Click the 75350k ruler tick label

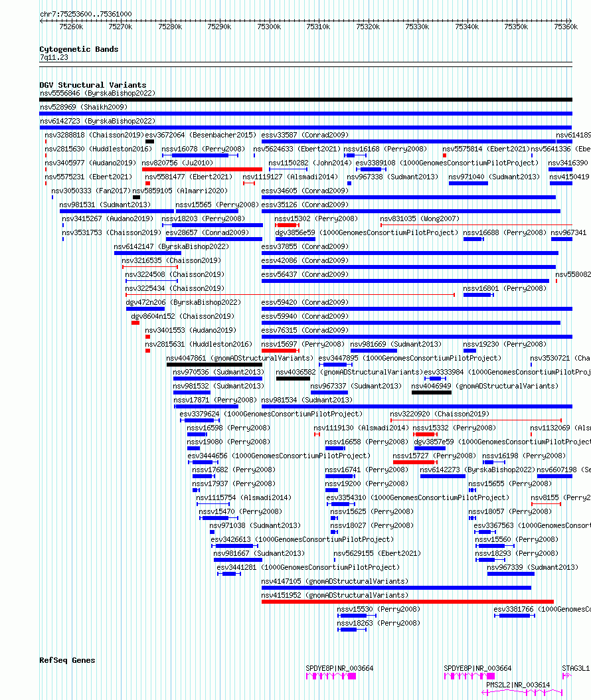pyautogui.click(x=516, y=27)
